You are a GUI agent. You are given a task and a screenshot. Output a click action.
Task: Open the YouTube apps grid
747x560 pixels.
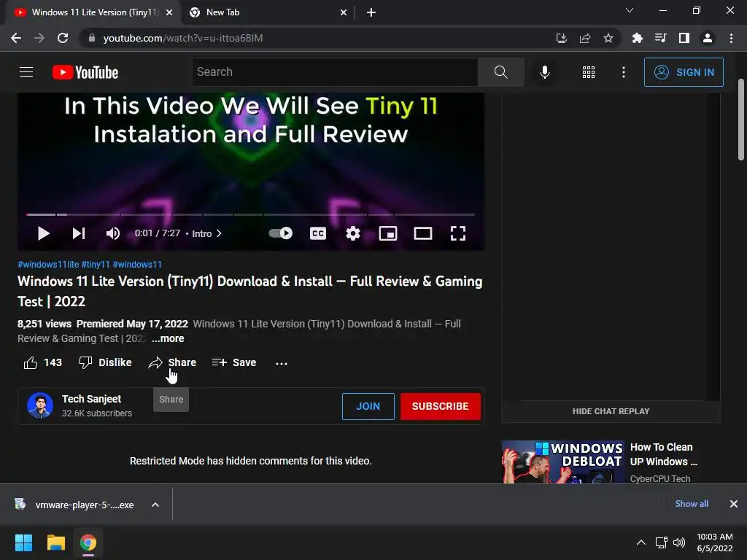pyautogui.click(x=589, y=72)
